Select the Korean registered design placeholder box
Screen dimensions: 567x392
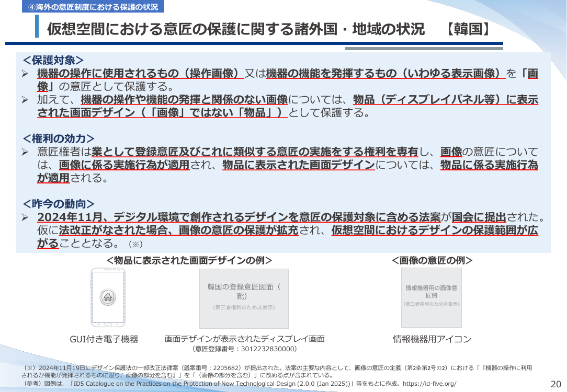[244, 298]
